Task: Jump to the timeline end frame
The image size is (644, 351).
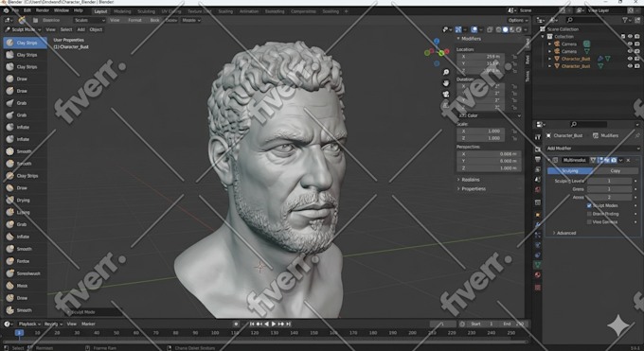Action: tap(289, 324)
